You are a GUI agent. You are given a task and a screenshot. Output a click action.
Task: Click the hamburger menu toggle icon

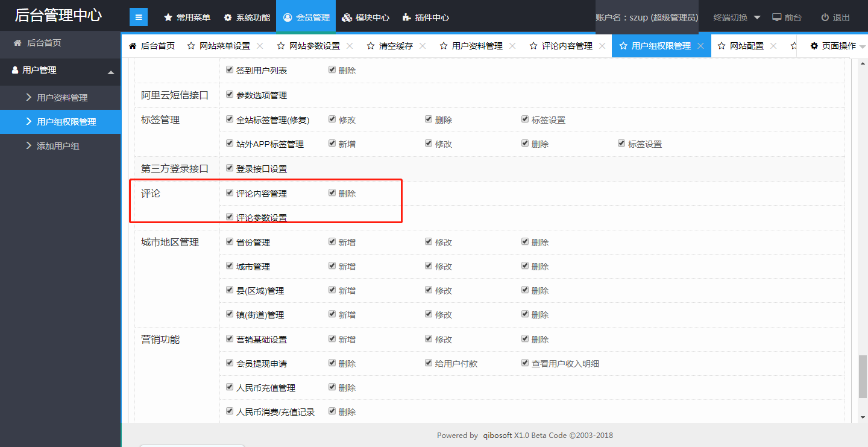pos(139,17)
